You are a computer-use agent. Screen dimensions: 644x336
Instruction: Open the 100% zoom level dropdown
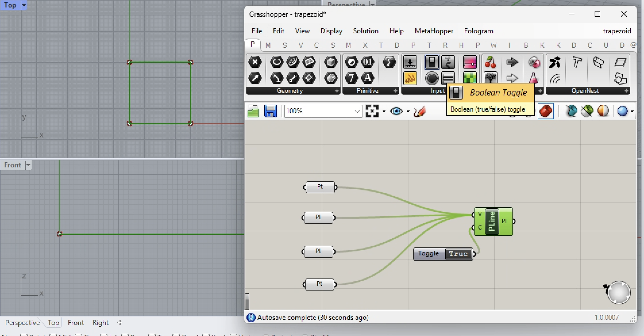click(357, 111)
